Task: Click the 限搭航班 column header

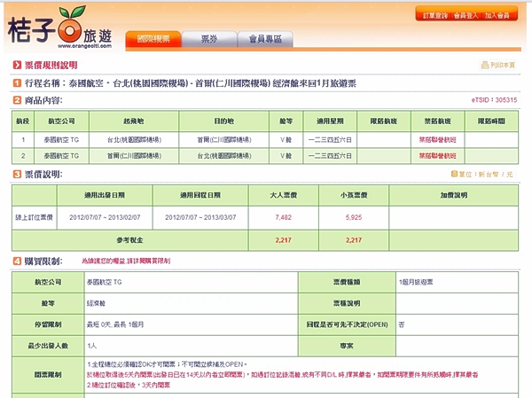Action: 384,121
